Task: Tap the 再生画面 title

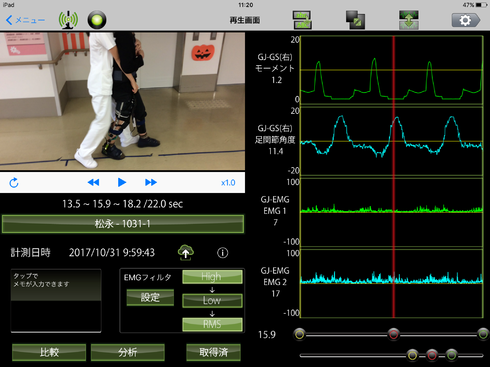Action: coord(245,20)
